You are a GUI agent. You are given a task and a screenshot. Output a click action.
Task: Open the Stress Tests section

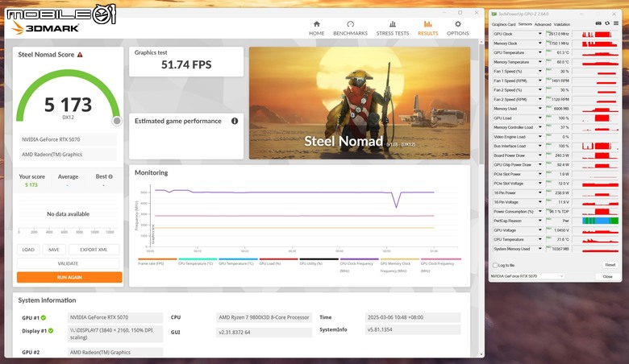[x=393, y=28]
